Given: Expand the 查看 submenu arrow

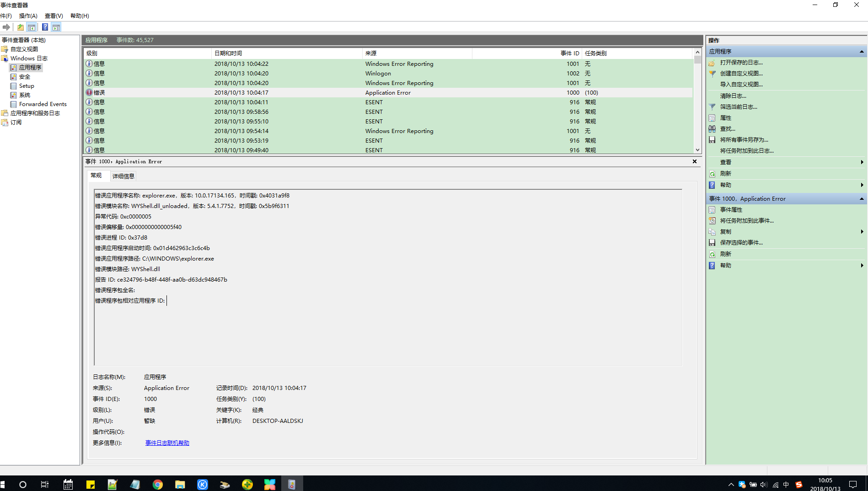Looking at the screenshot, I should (x=862, y=162).
